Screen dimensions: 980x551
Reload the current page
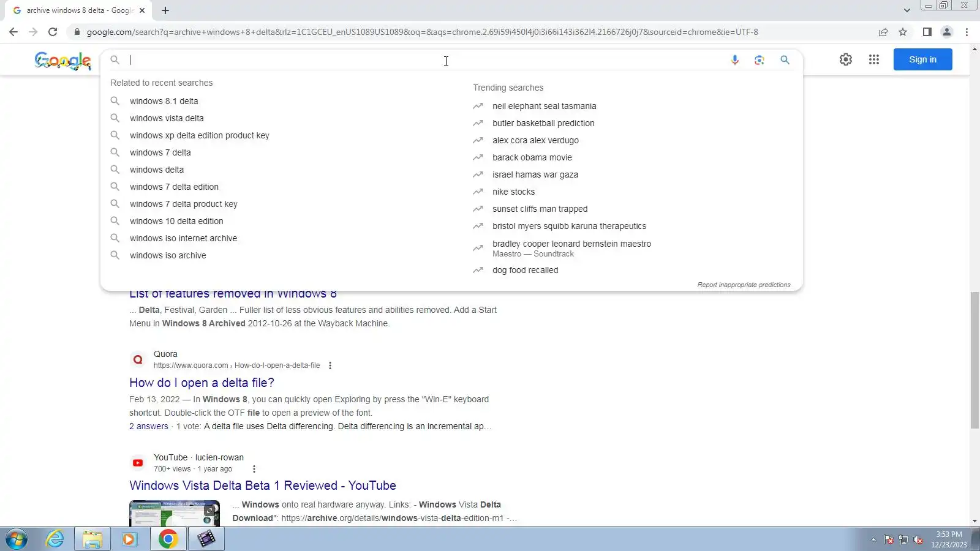[53, 32]
